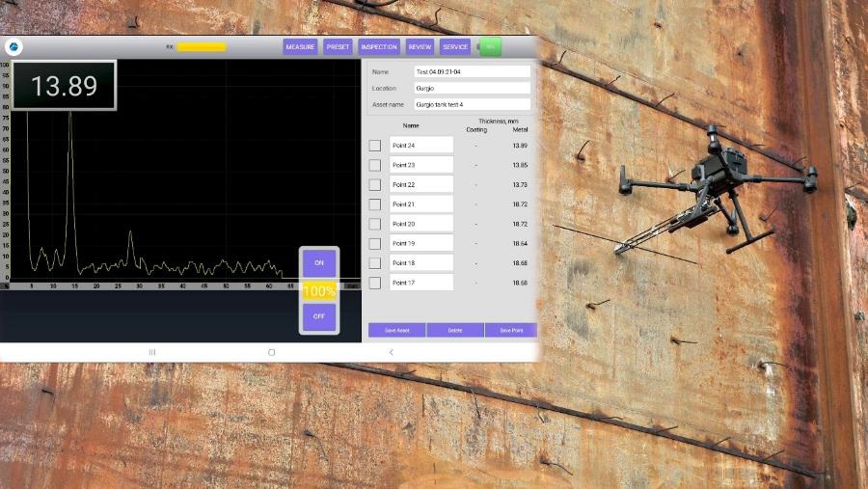Screen dimensions: 868x489
Task: Edit the Point 20 name field
Action: pos(421,224)
